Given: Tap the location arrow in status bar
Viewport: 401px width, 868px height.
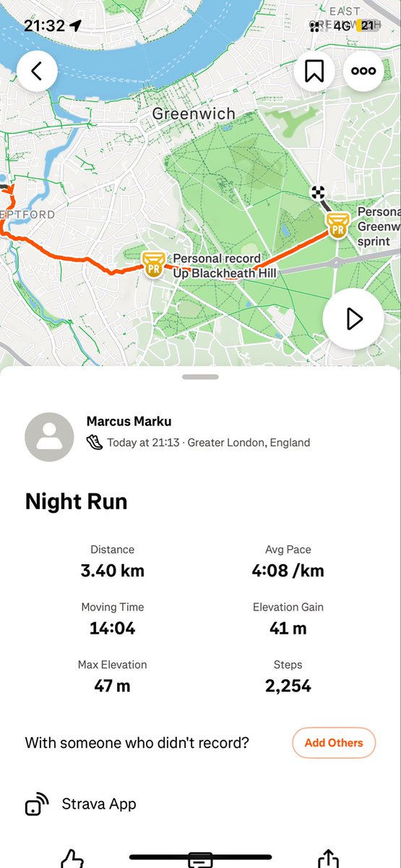Looking at the screenshot, I should click(75, 26).
